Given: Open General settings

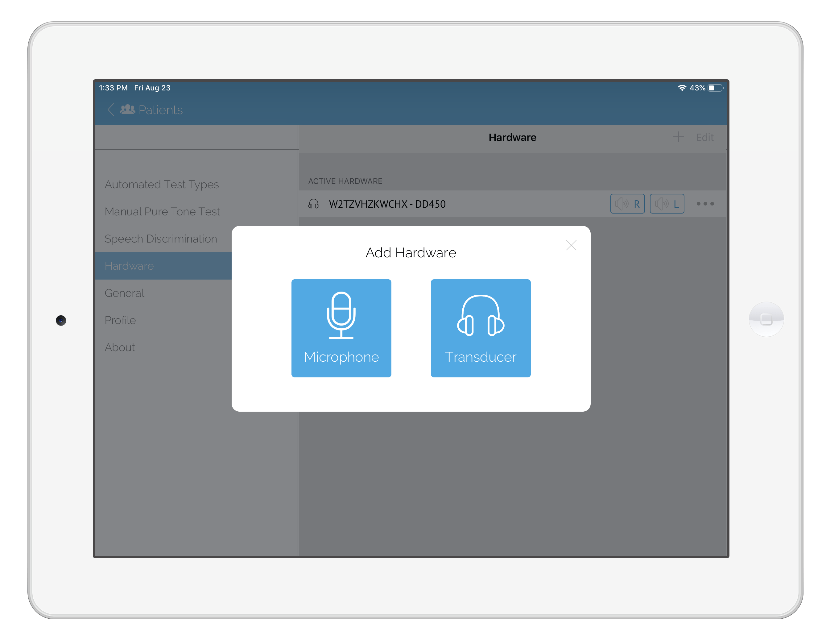Looking at the screenshot, I should [124, 293].
